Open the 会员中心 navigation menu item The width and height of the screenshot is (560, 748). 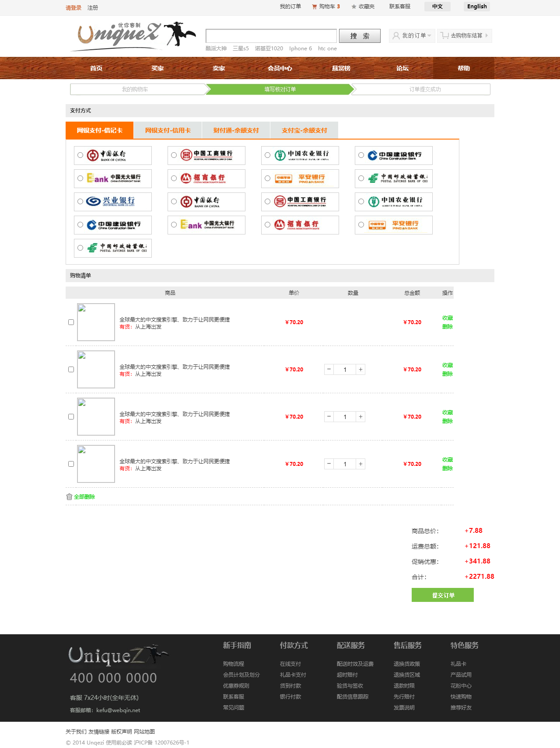pos(280,68)
